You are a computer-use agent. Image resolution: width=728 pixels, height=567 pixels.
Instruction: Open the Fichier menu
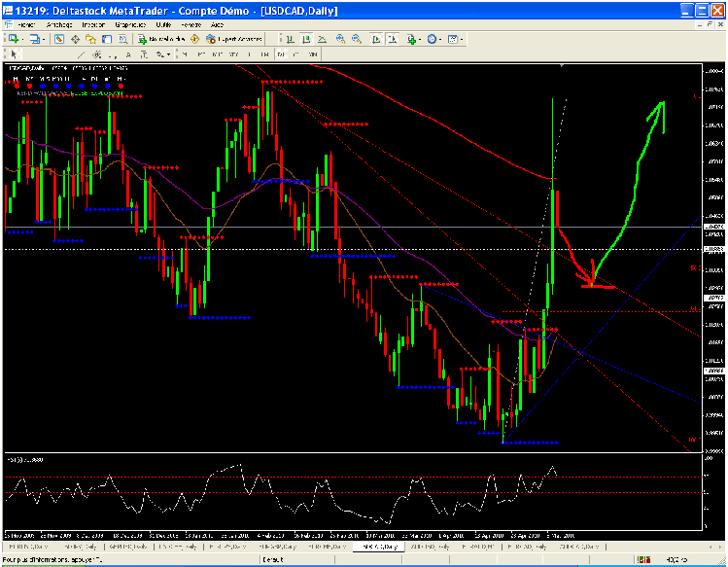26,24
